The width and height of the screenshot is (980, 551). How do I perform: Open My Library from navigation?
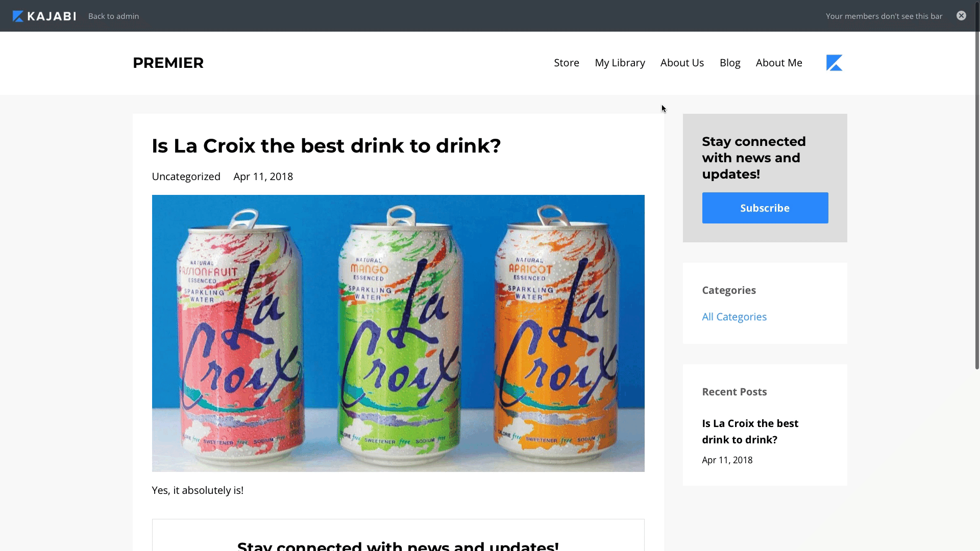[620, 63]
